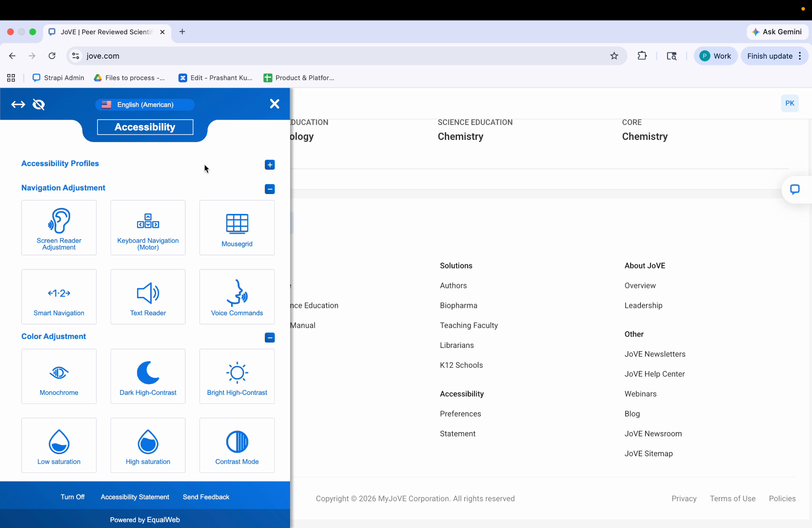
Task: Click Finish update
Action: (770, 56)
